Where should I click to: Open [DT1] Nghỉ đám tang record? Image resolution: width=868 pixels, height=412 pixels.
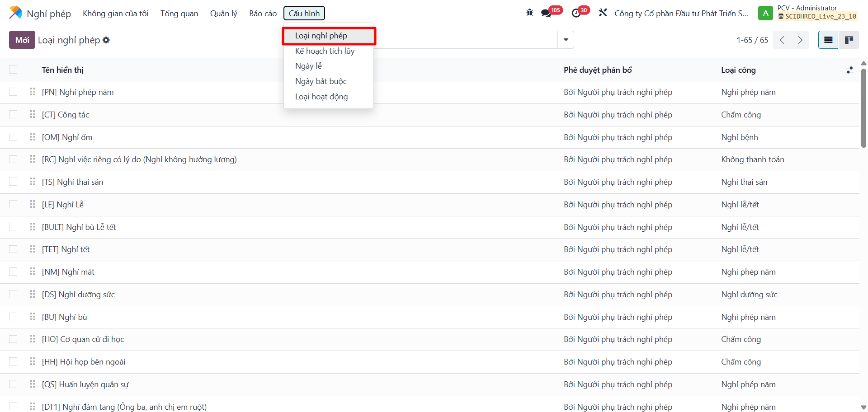click(x=124, y=407)
